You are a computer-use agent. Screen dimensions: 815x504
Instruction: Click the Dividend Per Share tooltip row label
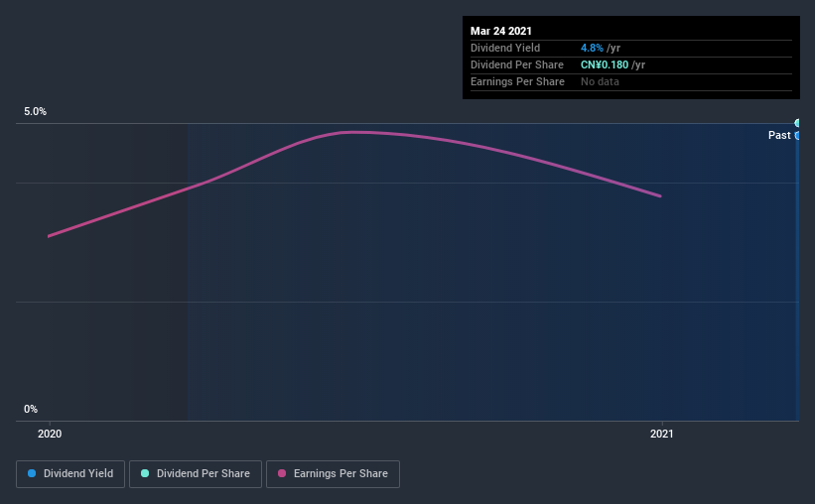pyautogui.click(x=516, y=64)
